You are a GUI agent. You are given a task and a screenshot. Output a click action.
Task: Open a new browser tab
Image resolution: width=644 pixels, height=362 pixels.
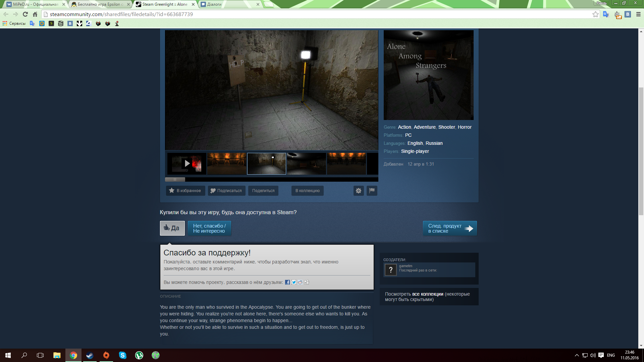pyautogui.click(x=269, y=4)
